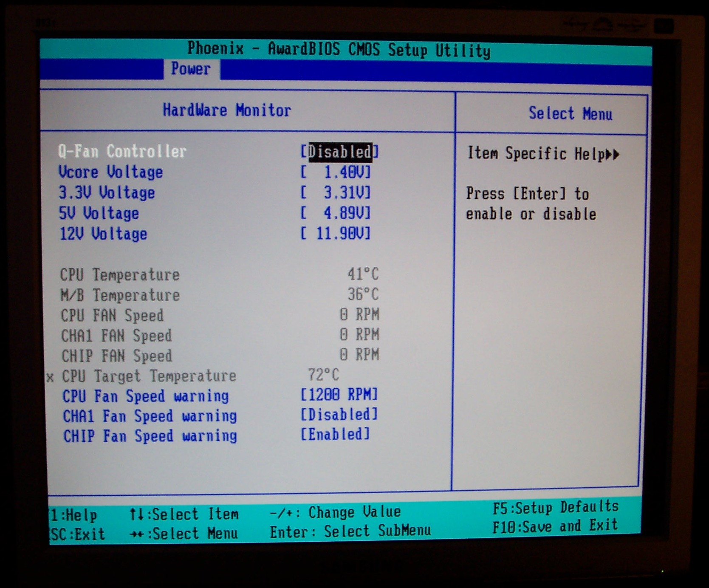Viewport: 709px width, 588px height.
Task: Select the Vcore Voltage label
Action: (110, 172)
